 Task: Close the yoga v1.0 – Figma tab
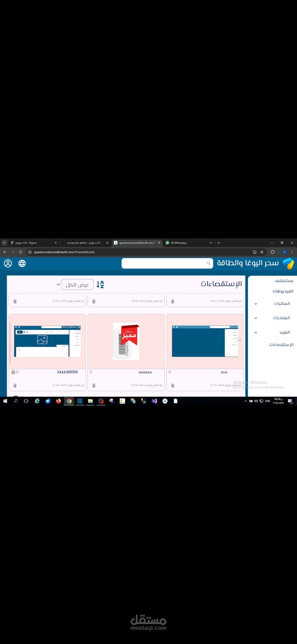[x=56, y=243]
